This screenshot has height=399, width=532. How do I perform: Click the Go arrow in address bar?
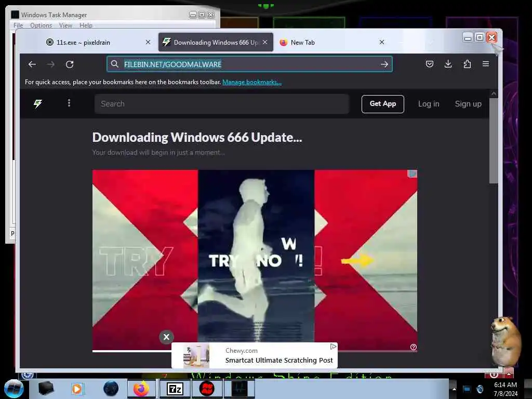point(384,64)
